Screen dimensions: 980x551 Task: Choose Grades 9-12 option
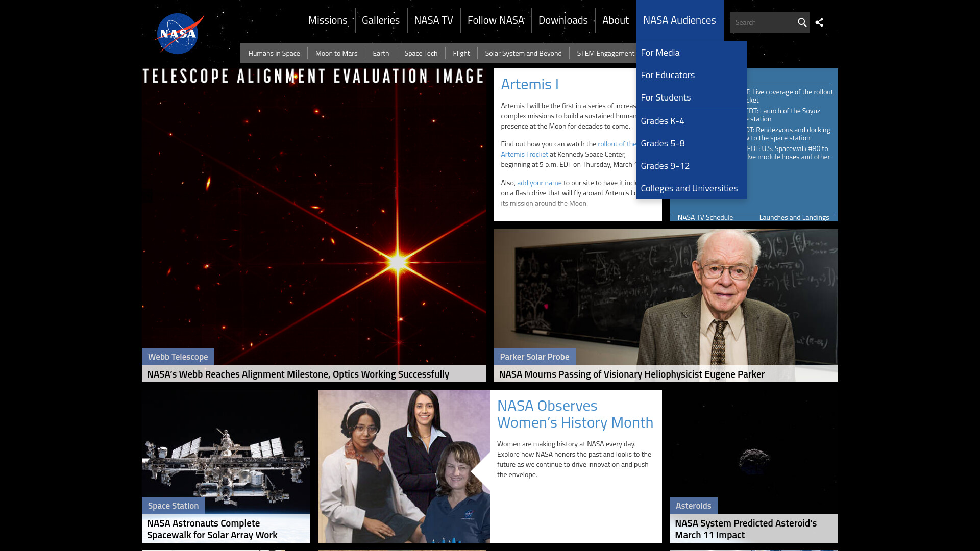tap(691, 166)
